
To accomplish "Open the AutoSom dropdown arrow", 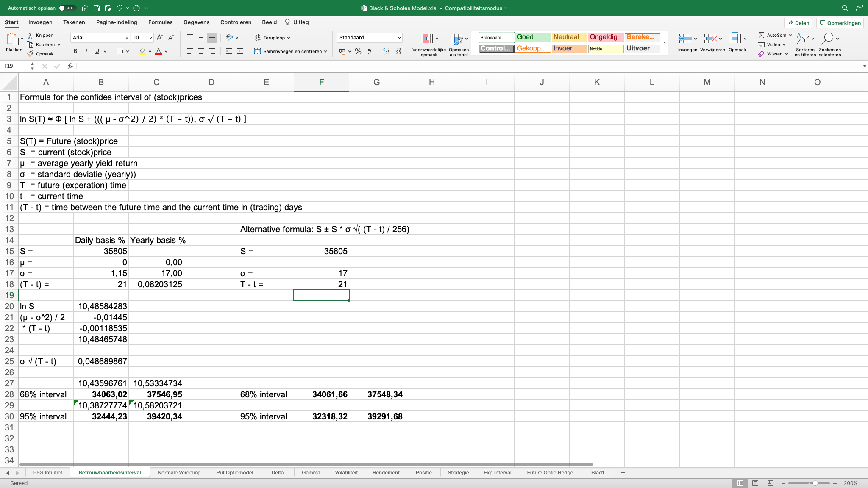I will click(790, 35).
